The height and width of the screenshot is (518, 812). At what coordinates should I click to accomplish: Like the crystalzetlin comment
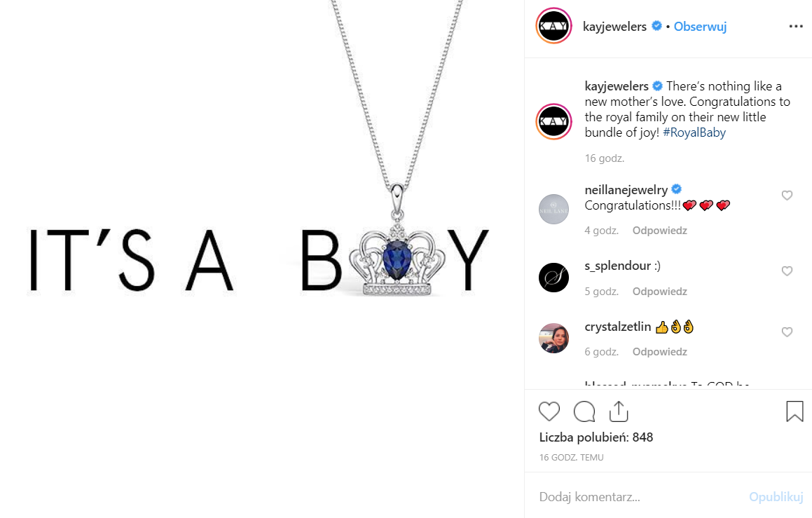[787, 332]
